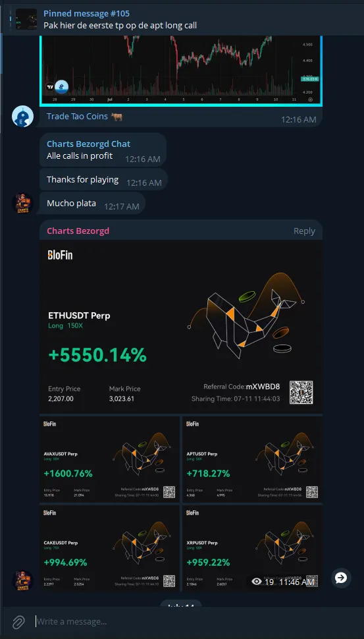Screen dimensions: 364x639
Task: Open the AVAXUSDT Perp +1600.76% image
Action: point(109,459)
